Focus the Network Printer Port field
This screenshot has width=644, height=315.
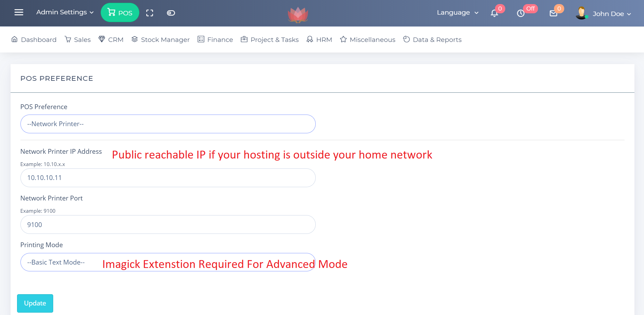[x=168, y=225]
